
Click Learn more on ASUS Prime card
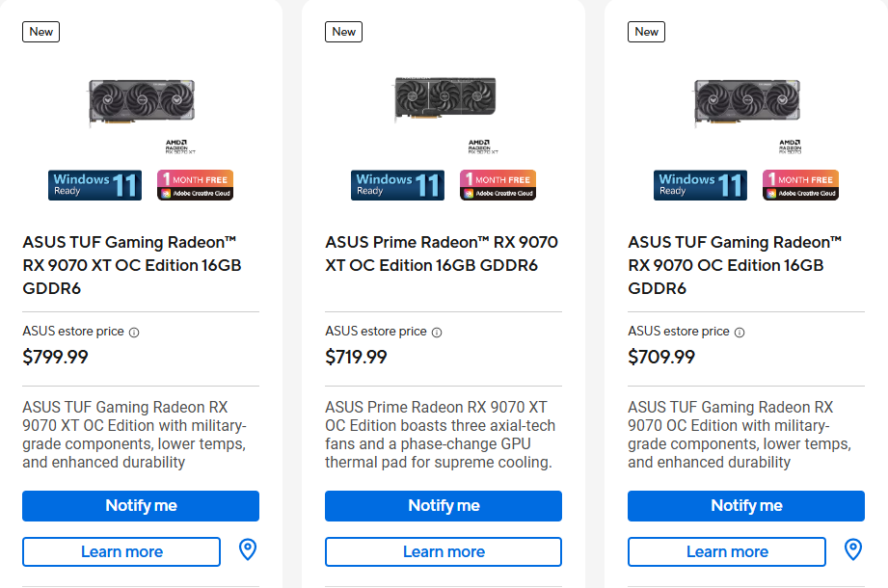pyautogui.click(x=444, y=551)
